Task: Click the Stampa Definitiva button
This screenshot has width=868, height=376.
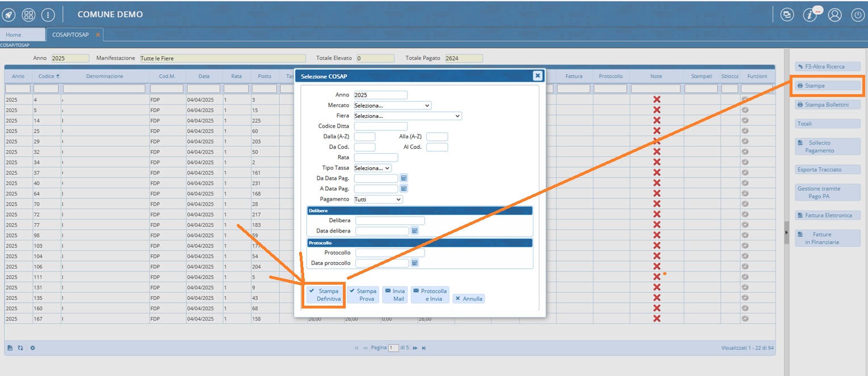Action: click(x=324, y=295)
